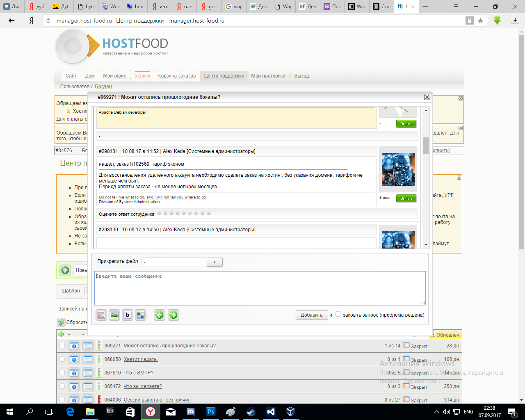
Task: Click the green left arrow icon
Action: pyautogui.click(x=160, y=315)
